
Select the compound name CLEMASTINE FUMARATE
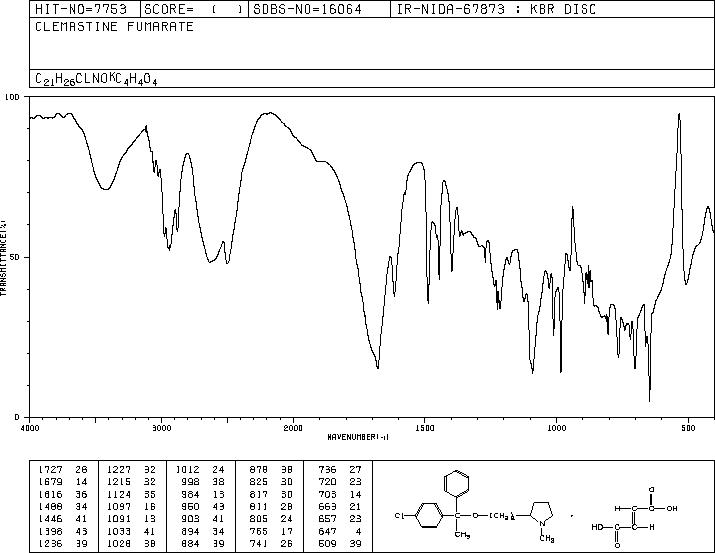114,26
